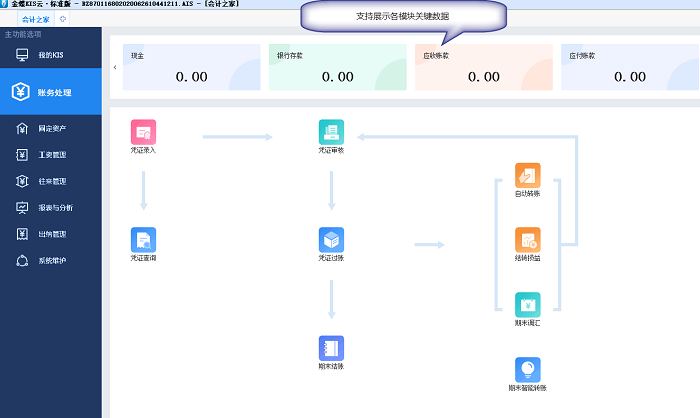Open the 期末调汇 exchange adjustment icon
The width and height of the screenshot is (700, 418).
(x=528, y=305)
